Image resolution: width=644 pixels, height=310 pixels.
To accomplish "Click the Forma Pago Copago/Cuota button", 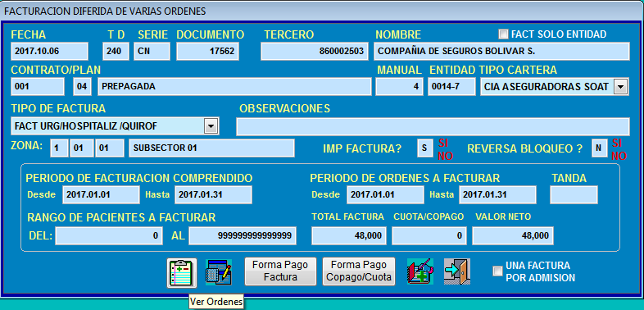I will 359,271.
